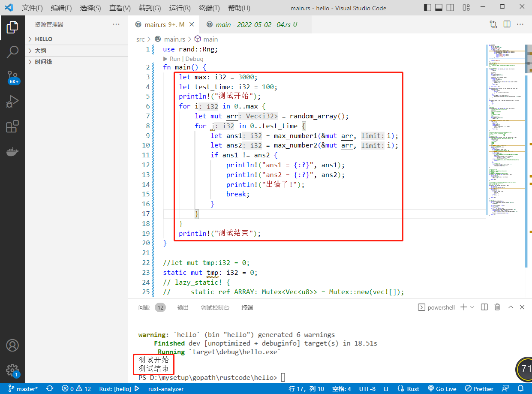Image resolution: width=532 pixels, height=394 pixels.
Task: Switch to the 问题 problems tab
Action: (144, 307)
